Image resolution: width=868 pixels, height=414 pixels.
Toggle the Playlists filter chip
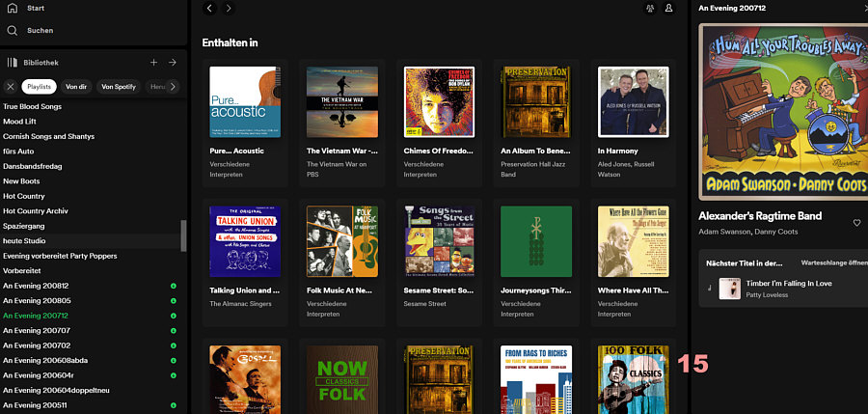coord(40,86)
